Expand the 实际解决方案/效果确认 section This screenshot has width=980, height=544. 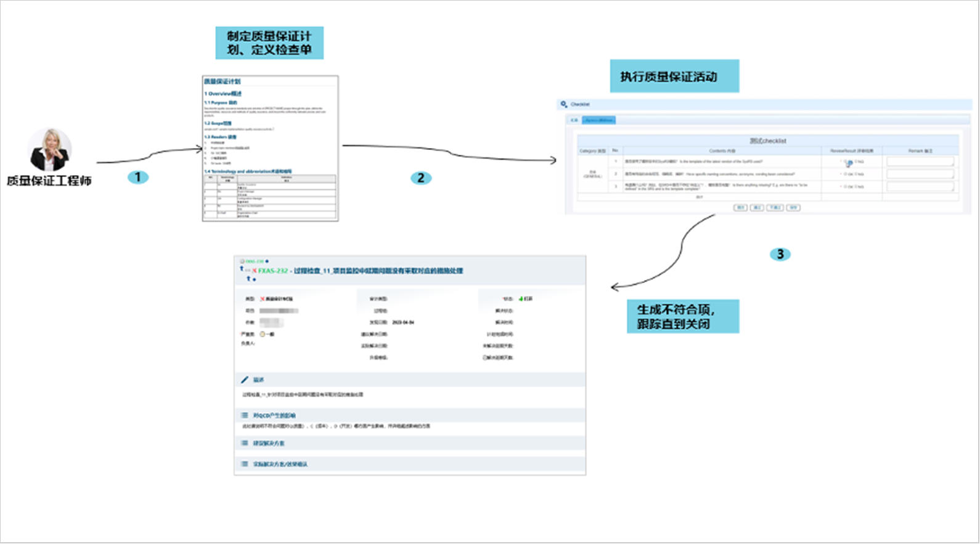(280, 464)
